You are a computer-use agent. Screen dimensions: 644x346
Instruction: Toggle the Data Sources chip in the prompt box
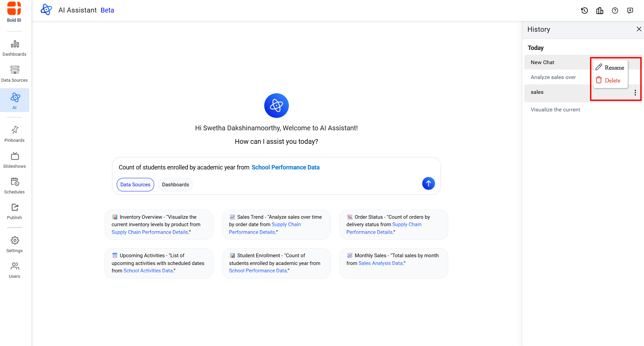(x=135, y=185)
